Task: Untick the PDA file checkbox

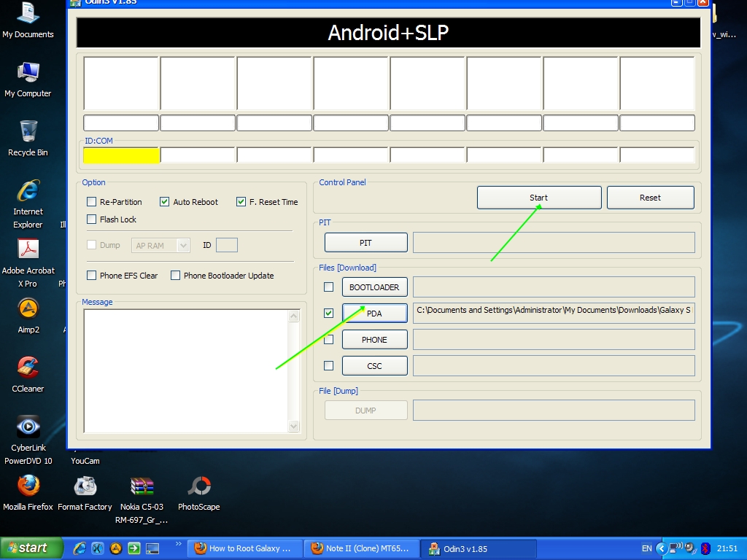Action: (x=329, y=314)
